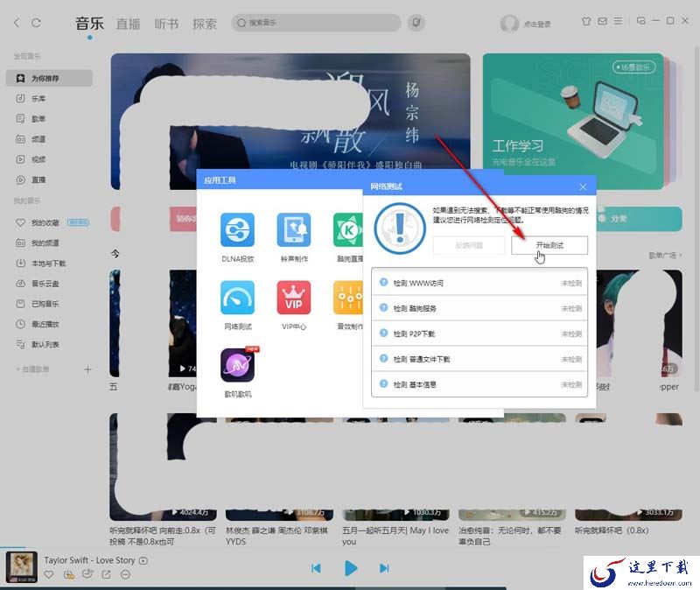Click the 反馈问题 button

[469, 245]
